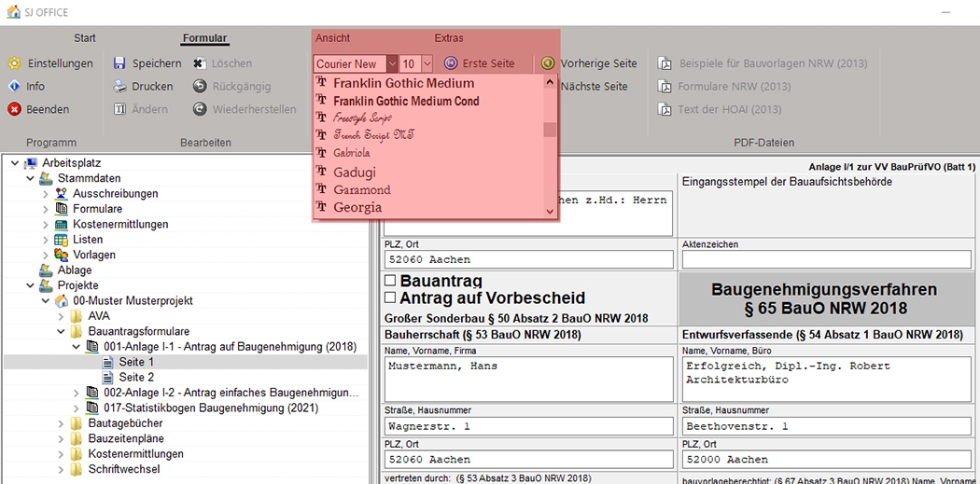Image resolution: width=980 pixels, height=484 pixels.
Task: Expand the Ausschreibungen tree node
Action: pos(45,194)
